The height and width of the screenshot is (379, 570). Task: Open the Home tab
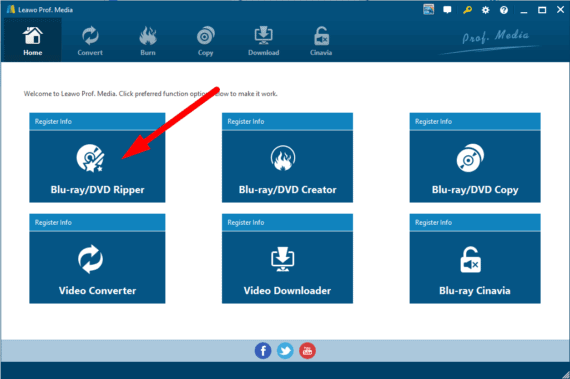tap(32, 40)
